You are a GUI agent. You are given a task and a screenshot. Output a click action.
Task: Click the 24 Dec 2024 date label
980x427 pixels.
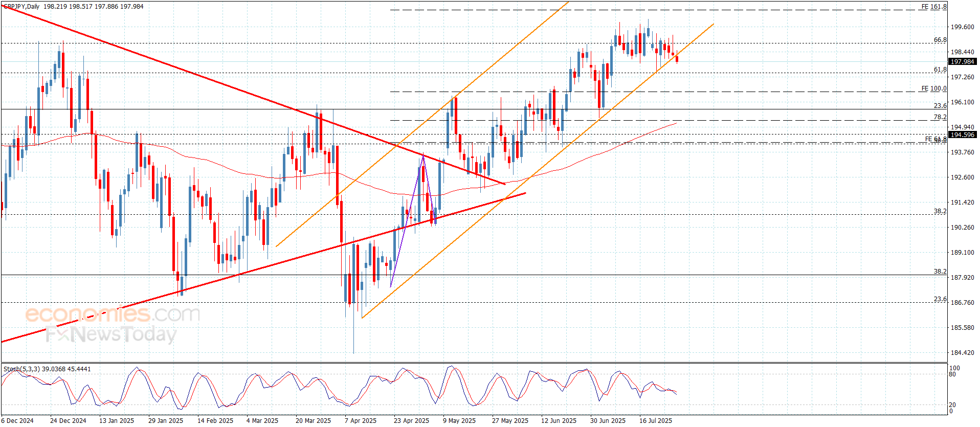click(68, 421)
